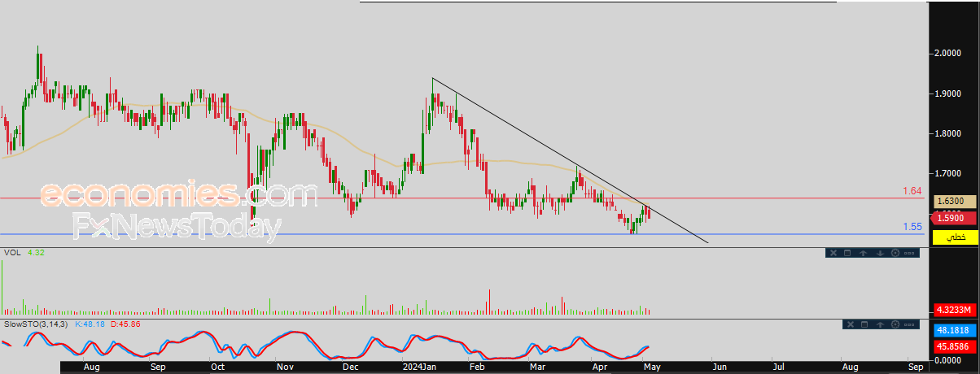980x374 pixels.
Task: Click the 2024Jan marker on the time axis
Action: click(420, 367)
